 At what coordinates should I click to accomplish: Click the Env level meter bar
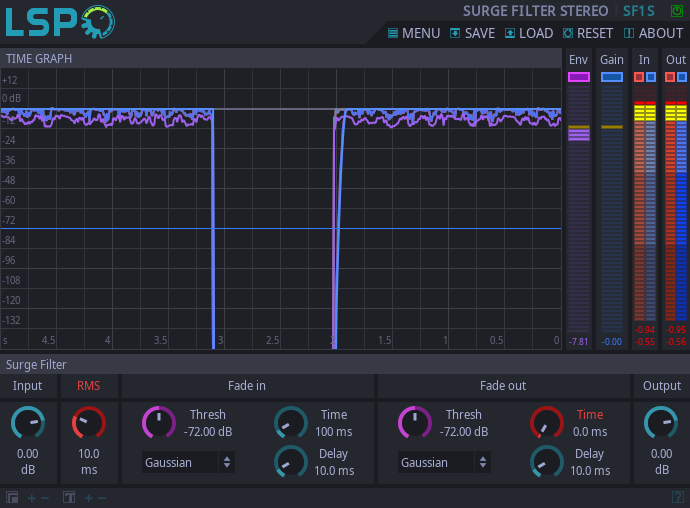click(579, 209)
